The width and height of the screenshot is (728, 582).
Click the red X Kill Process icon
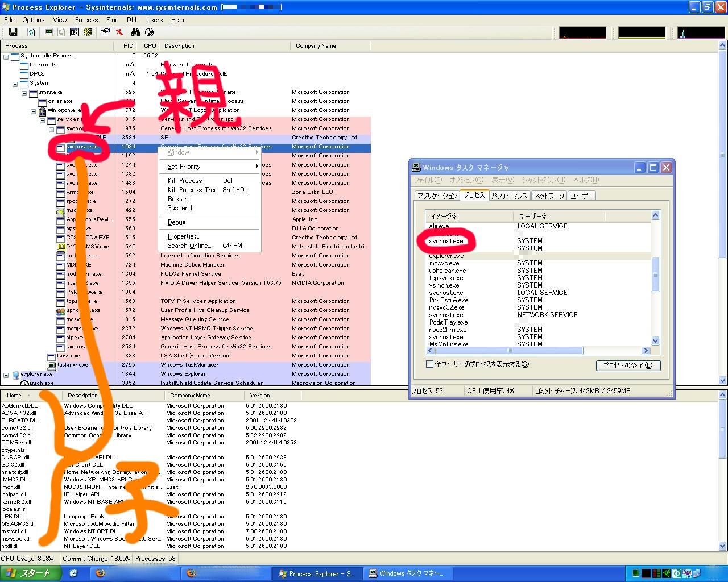pyautogui.click(x=119, y=32)
